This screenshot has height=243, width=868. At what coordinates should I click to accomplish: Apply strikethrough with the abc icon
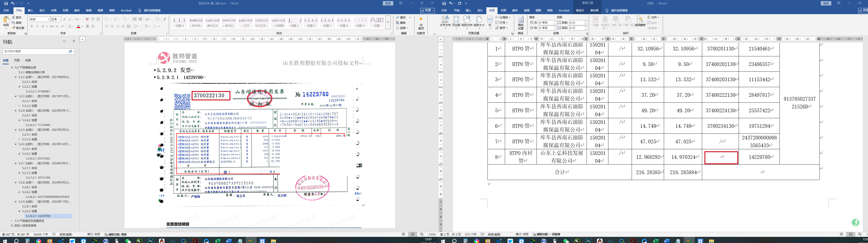pos(52,26)
